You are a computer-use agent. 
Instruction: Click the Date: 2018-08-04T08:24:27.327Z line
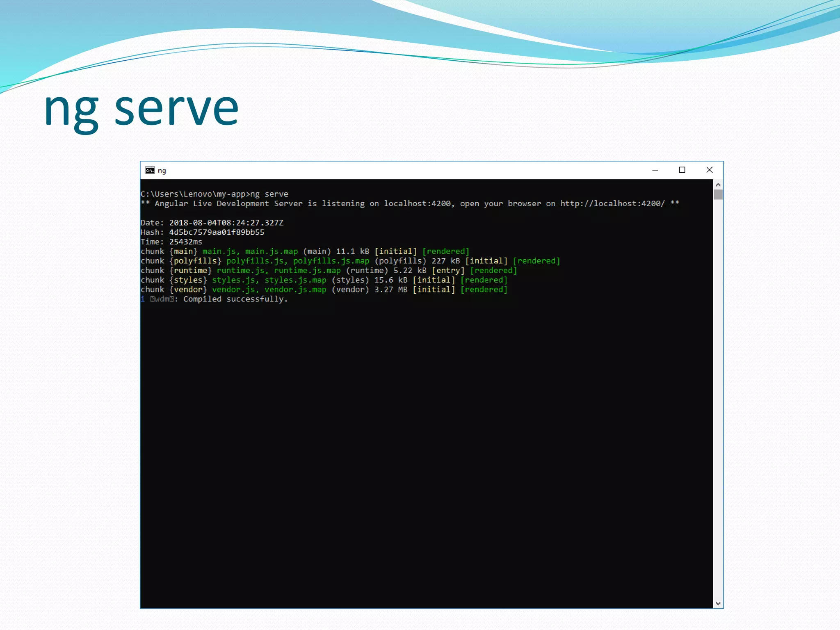click(x=212, y=223)
